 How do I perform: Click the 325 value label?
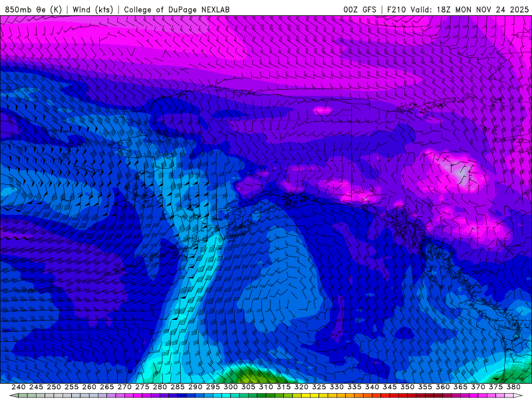pyautogui.click(x=319, y=387)
